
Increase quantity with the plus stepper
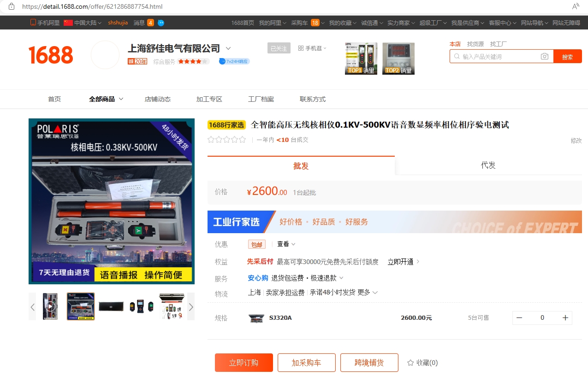tap(565, 317)
